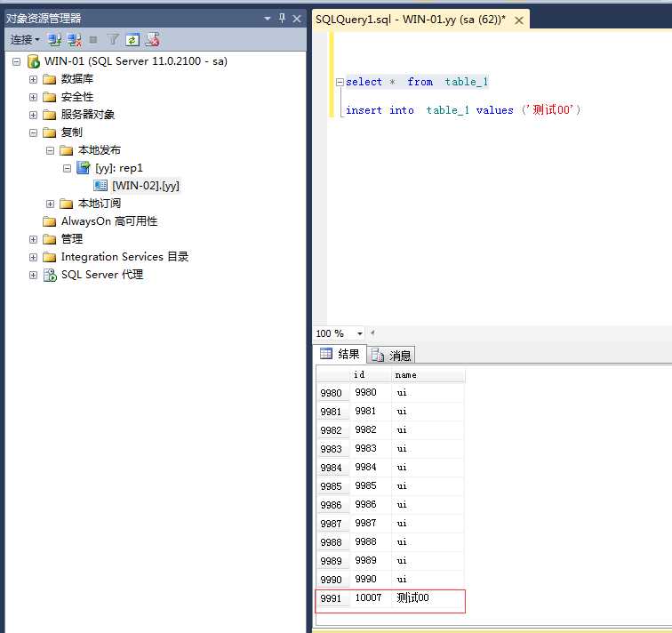Click the stop toolbar icon

pyautogui.click(x=93, y=40)
